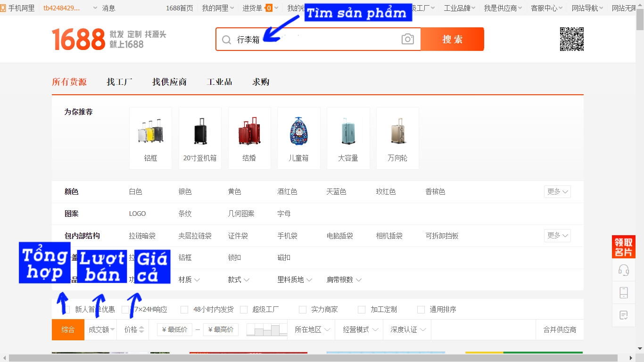Open the 大容量 thumbnail

[348, 138]
